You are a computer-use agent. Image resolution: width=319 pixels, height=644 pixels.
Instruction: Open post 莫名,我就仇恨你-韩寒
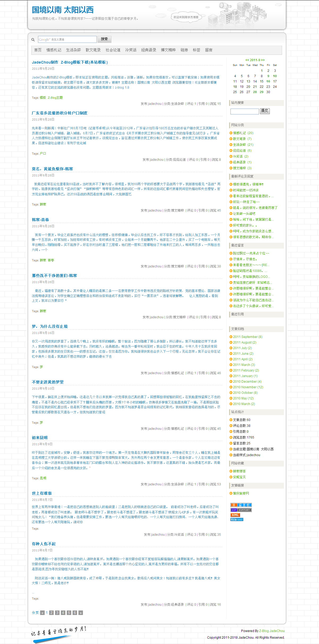(x=52, y=169)
